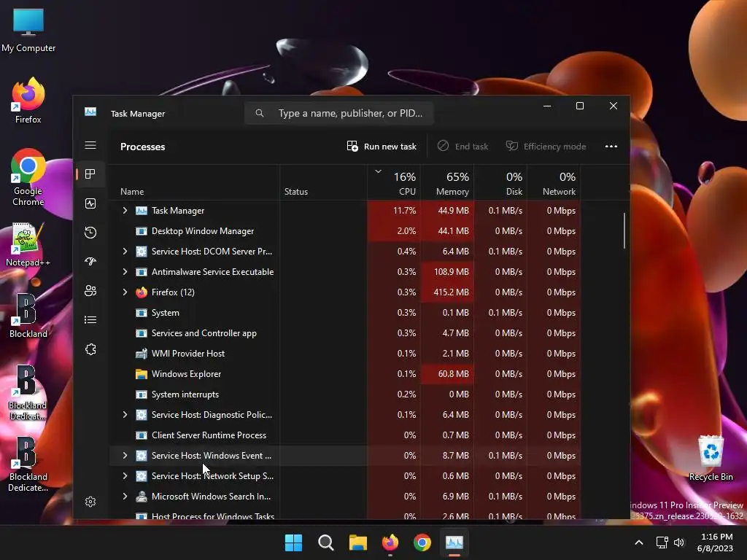Select Client Server Runtime Process row
747x560 pixels.
[x=345, y=435]
